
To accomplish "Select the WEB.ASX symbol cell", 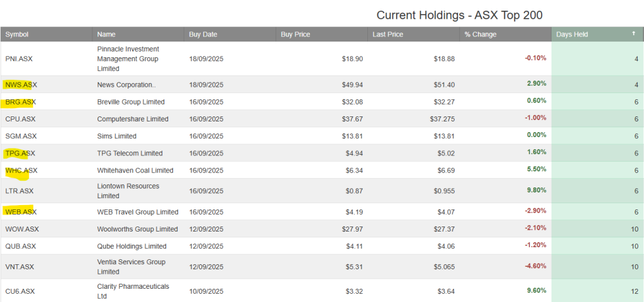I will 21,212.
